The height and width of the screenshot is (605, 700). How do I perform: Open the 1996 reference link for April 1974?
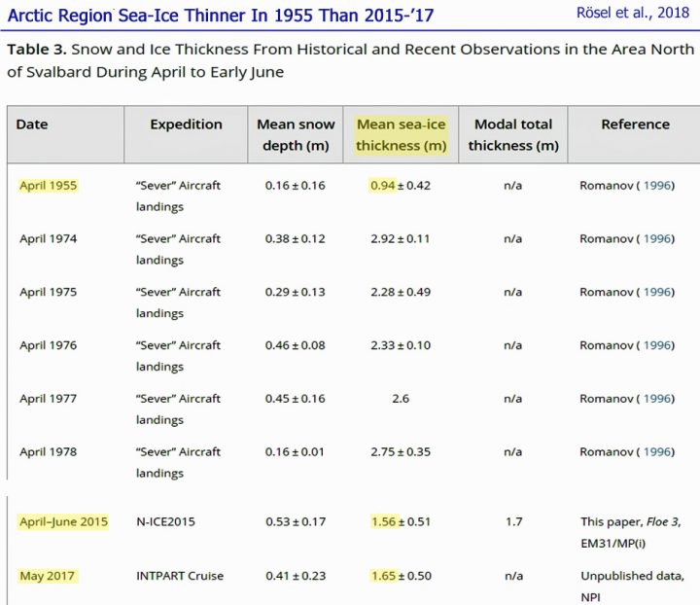(x=657, y=238)
